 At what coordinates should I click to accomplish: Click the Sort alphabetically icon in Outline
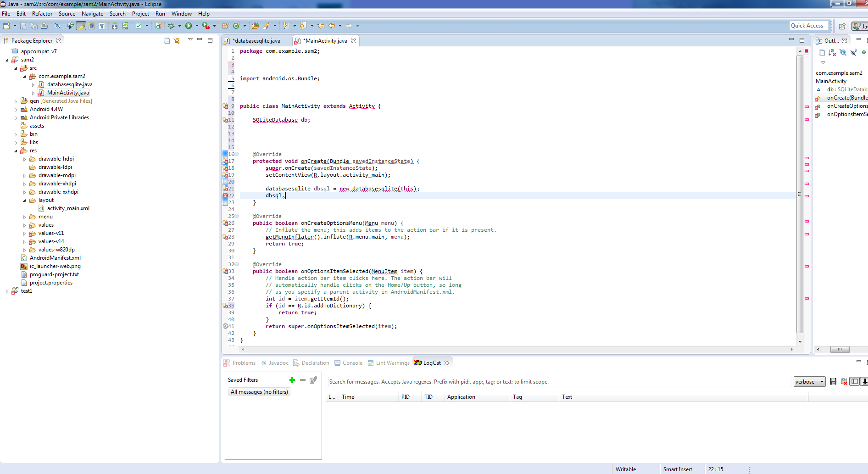pyautogui.click(x=833, y=53)
